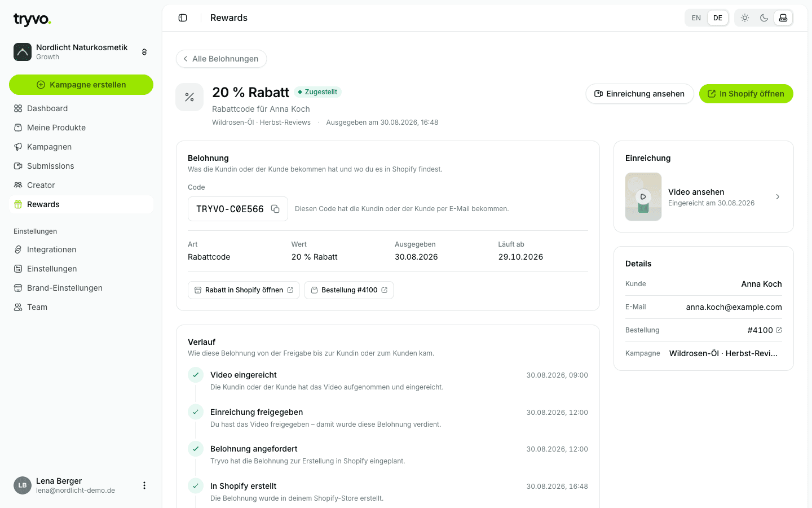This screenshot has width=812, height=508.
Task: Copy the TRYVO-C0E566 code
Action: pyautogui.click(x=275, y=209)
